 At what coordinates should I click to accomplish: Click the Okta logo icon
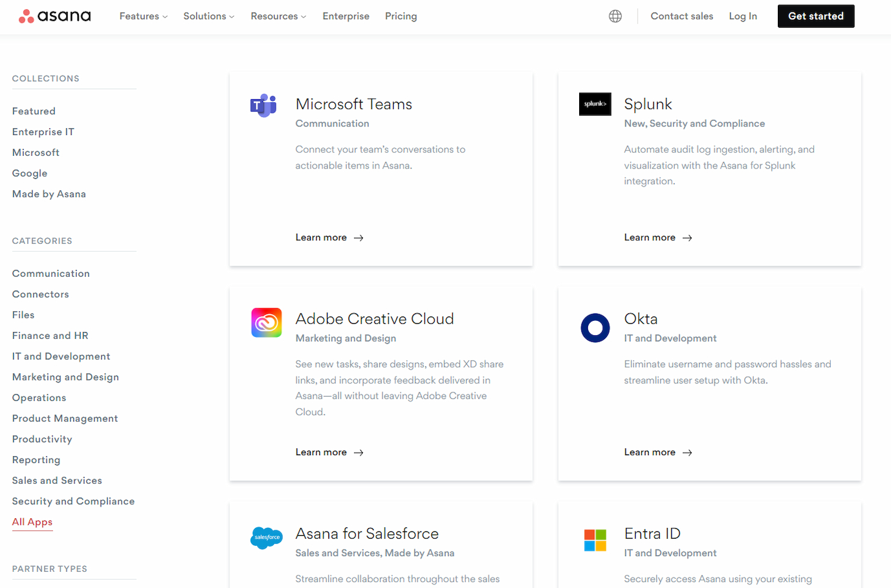[x=595, y=328]
